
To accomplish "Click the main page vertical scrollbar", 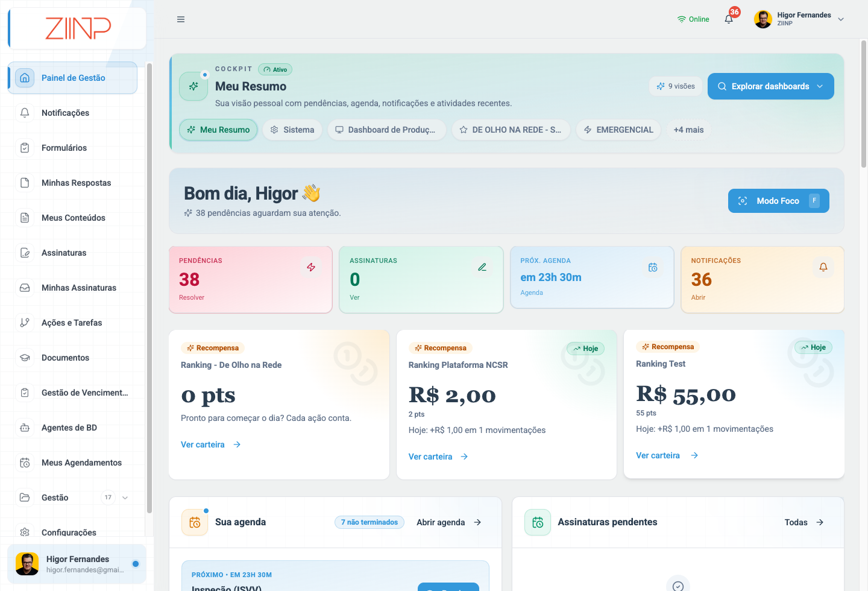I will [x=863, y=104].
